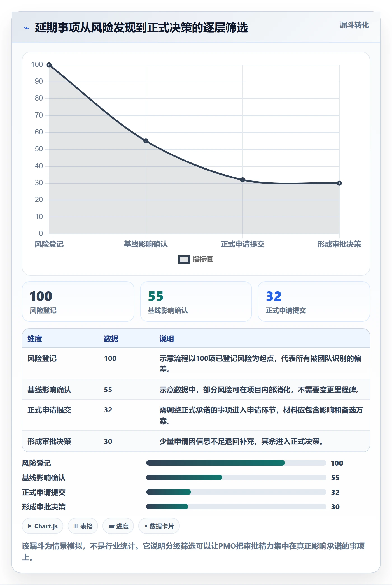Screen dimensions: 392x585
Task: Select the 形成审批决策 cell in the table
Action: pyautogui.click(x=49, y=441)
